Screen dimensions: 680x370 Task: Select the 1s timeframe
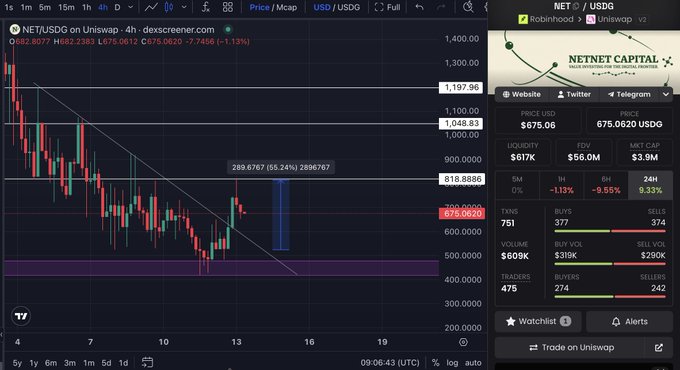[x=9, y=7]
